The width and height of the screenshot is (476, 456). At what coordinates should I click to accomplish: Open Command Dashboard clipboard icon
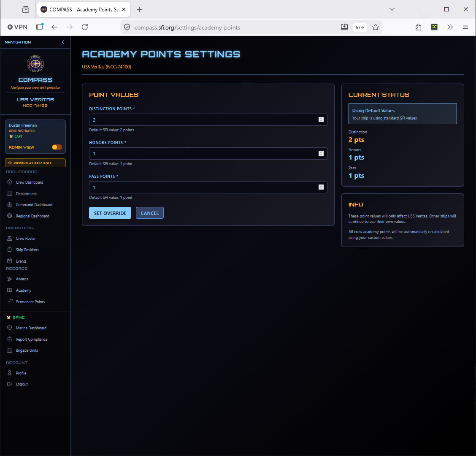[x=10, y=205]
